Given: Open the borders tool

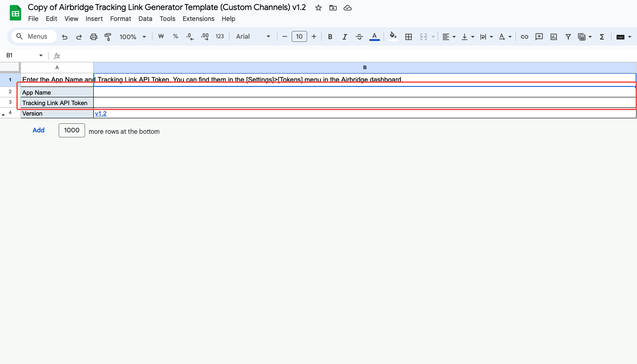Looking at the screenshot, I should tap(409, 36).
